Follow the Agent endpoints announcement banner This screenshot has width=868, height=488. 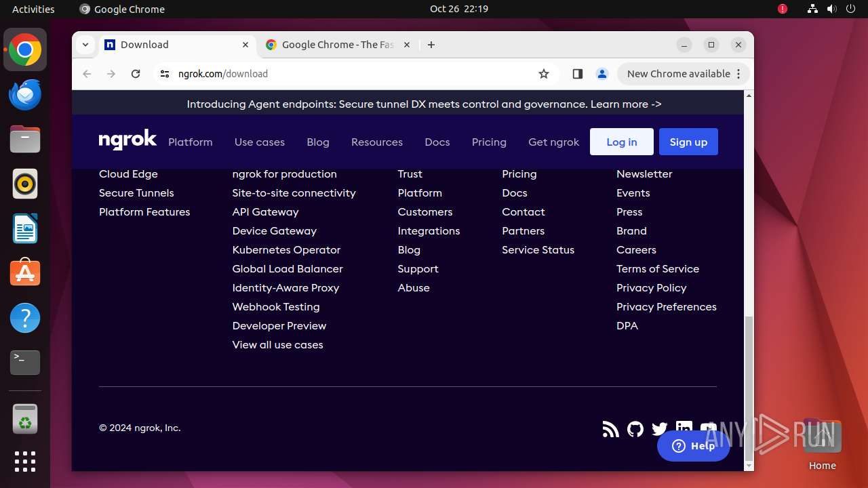pos(424,104)
